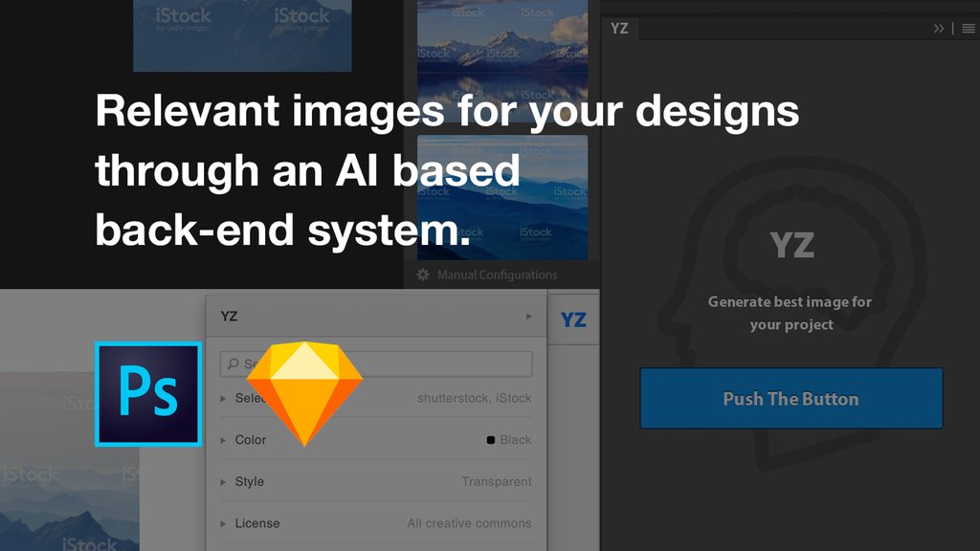Open the YZ popup header arrow
Screen dimensions: 980x551
click(x=528, y=316)
